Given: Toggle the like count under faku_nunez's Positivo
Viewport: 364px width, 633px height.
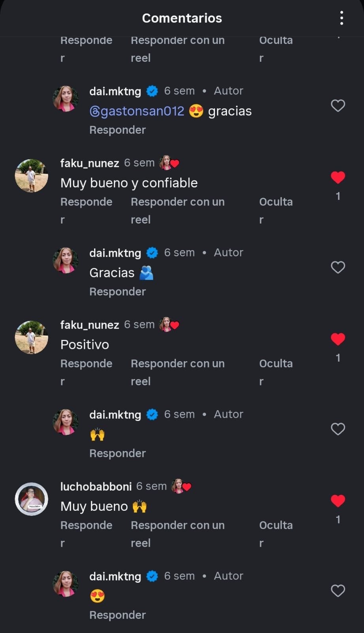Looking at the screenshot, I should tap(338, 357).
